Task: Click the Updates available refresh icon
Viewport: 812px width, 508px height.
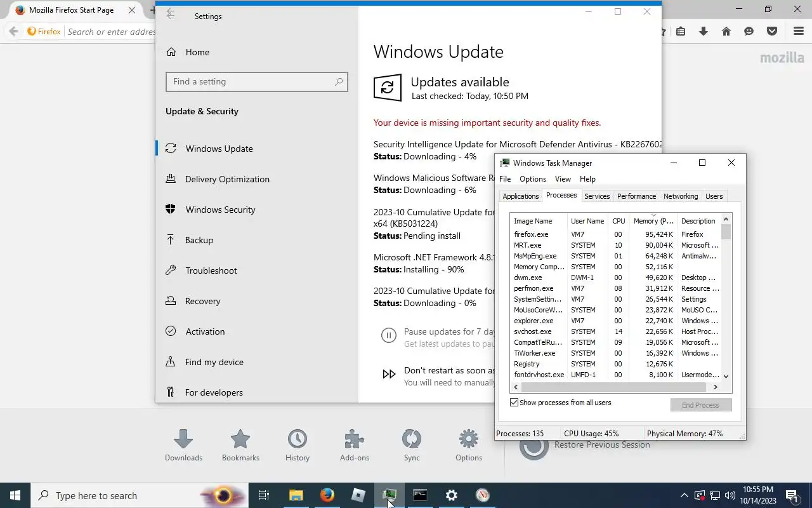Action: pos(388,88)
